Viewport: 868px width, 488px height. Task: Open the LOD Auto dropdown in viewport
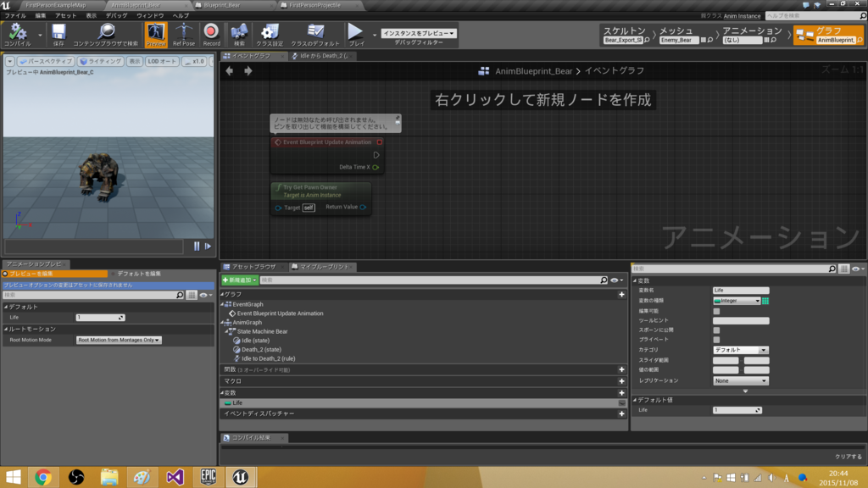162,61
